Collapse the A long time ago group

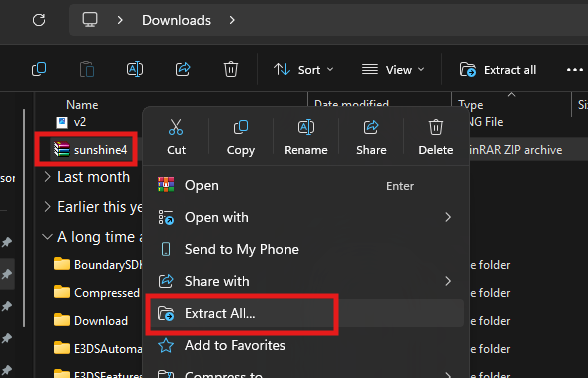pyautogui.click(x=47, y=237)
